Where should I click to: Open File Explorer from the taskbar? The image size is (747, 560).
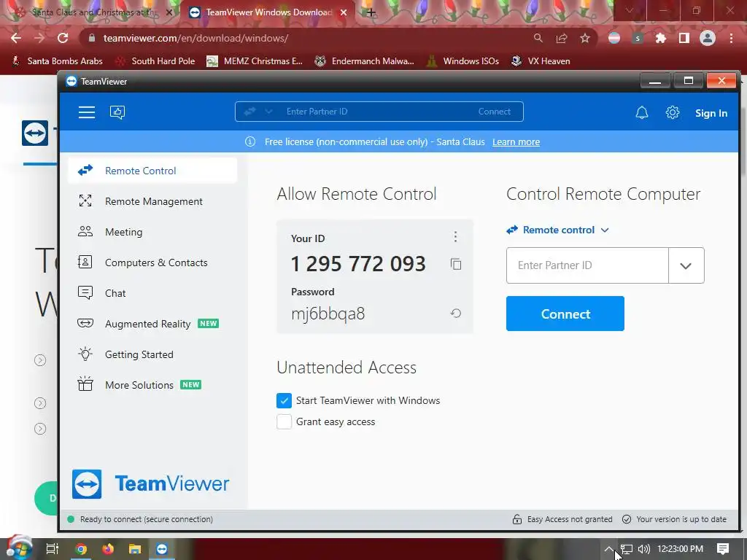pyautogui.click(x=135, y=549)
